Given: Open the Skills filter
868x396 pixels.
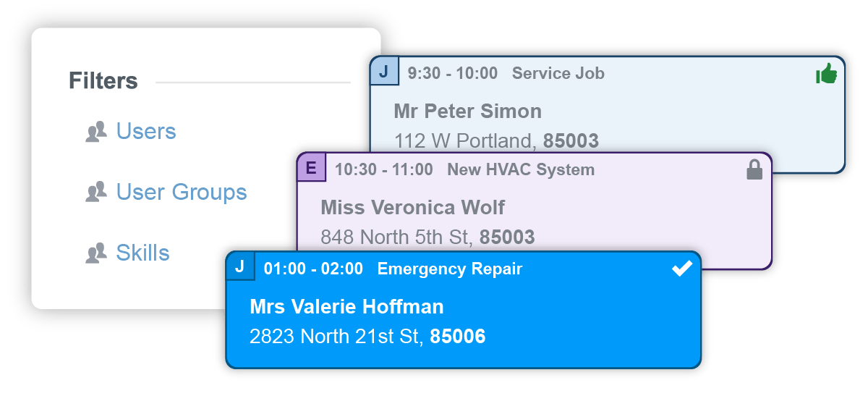Looking at the screenshot, I should click(x=142, y=253).
